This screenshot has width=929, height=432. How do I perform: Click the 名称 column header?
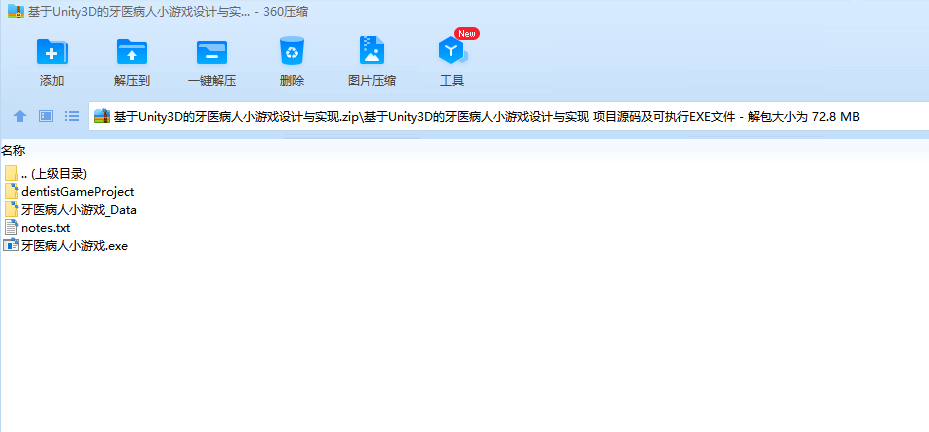[x=13, y=151]
